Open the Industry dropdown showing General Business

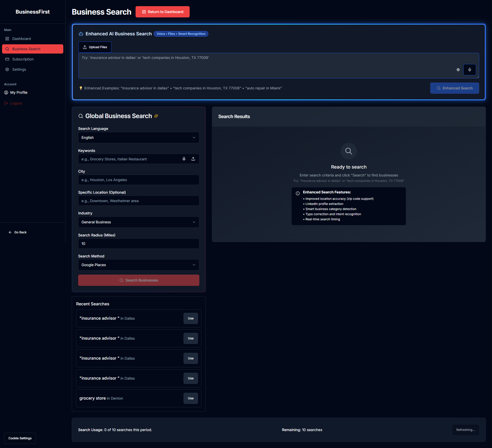[x=139, y=222]
